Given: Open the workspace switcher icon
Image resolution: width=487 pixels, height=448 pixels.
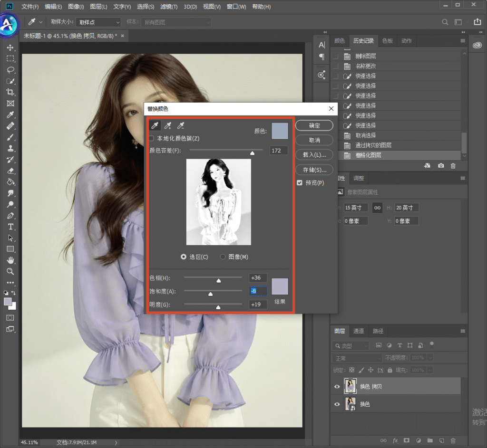Looking at the screenshot, I should click(458, 22).
